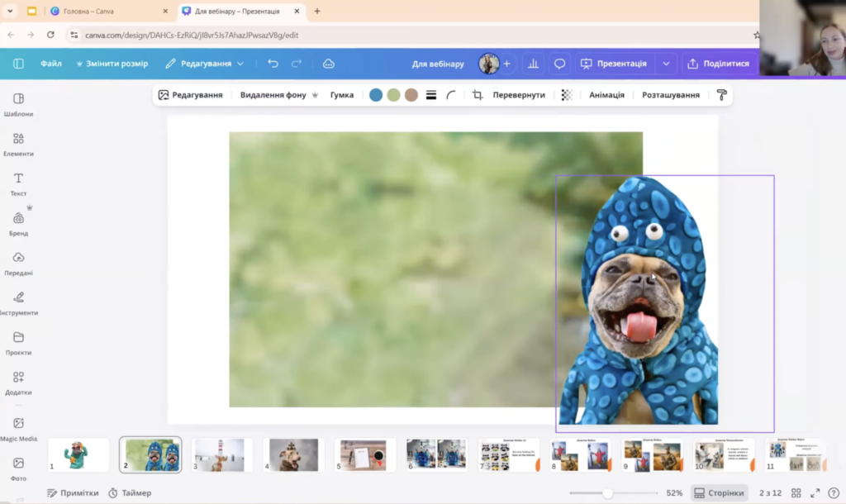
Task: Open the comments speech bubble icon
Action: tap(559, 64)
